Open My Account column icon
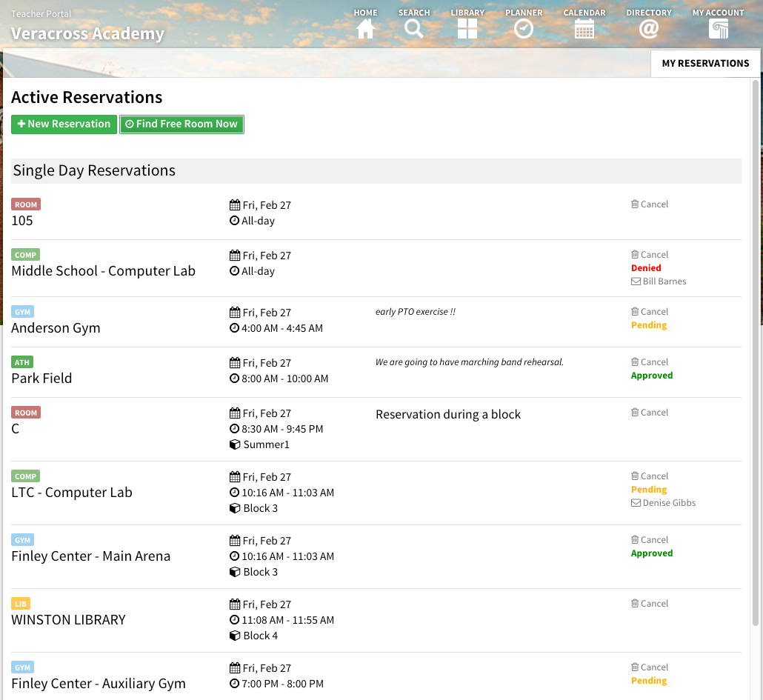 (x=718, y=27)
